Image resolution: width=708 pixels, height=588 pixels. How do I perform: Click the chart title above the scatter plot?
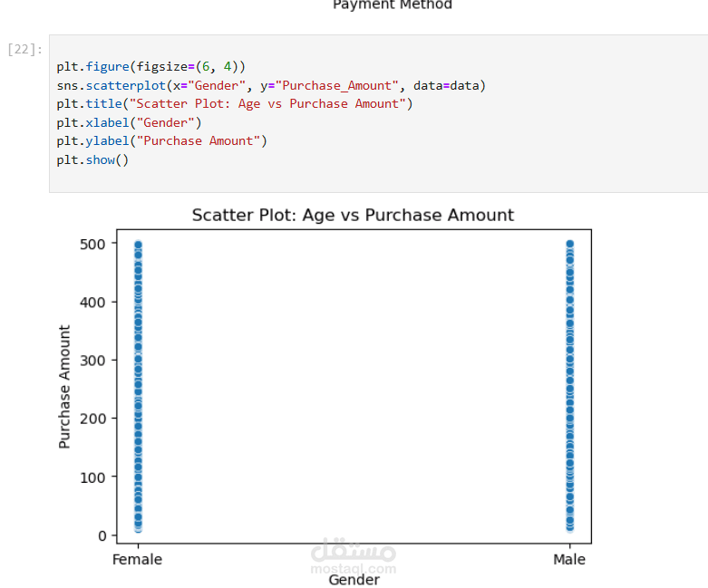click(x=353, y=216)
